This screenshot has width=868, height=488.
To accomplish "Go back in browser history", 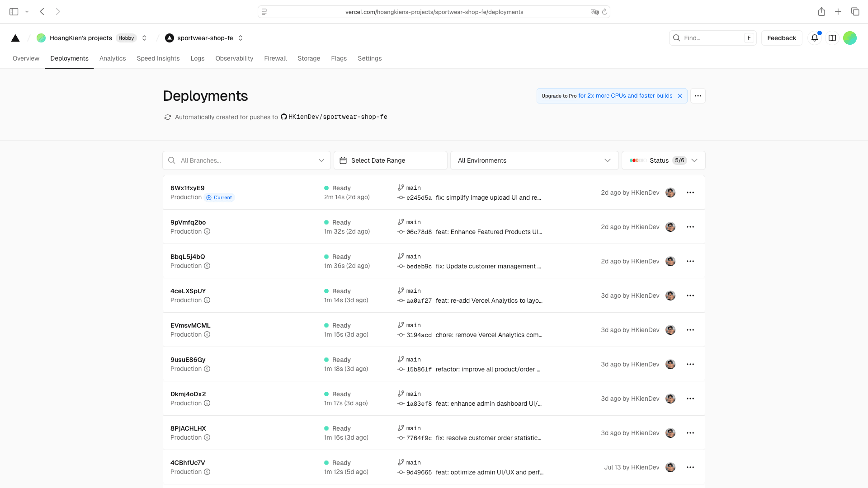I will (x=42, y=12).
